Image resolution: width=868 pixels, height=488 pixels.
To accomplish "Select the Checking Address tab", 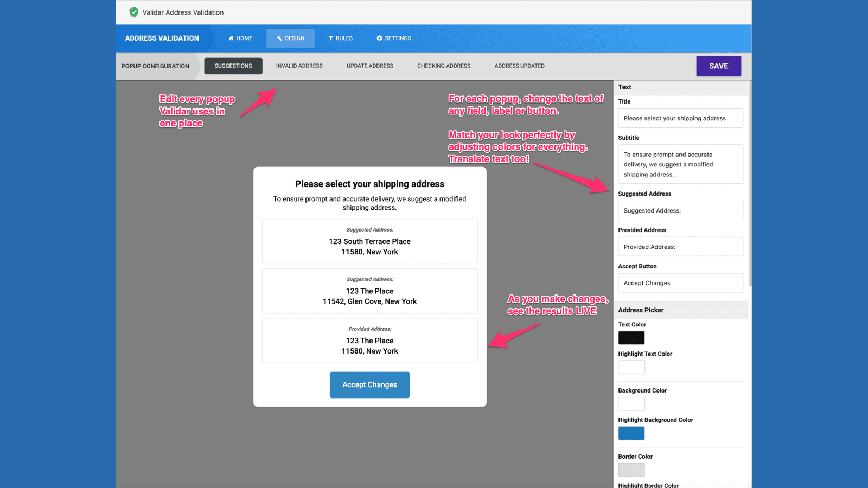I will click(x=443, y=66).
